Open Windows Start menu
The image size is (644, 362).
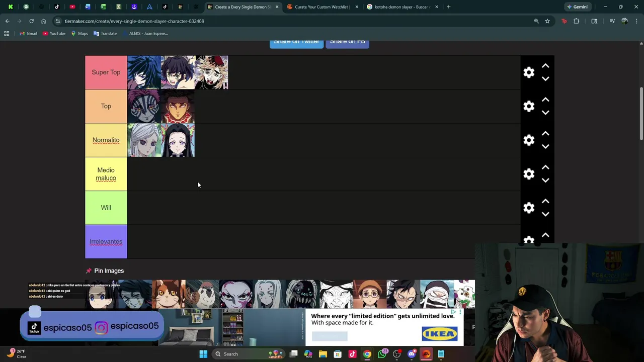pos(203,354)
